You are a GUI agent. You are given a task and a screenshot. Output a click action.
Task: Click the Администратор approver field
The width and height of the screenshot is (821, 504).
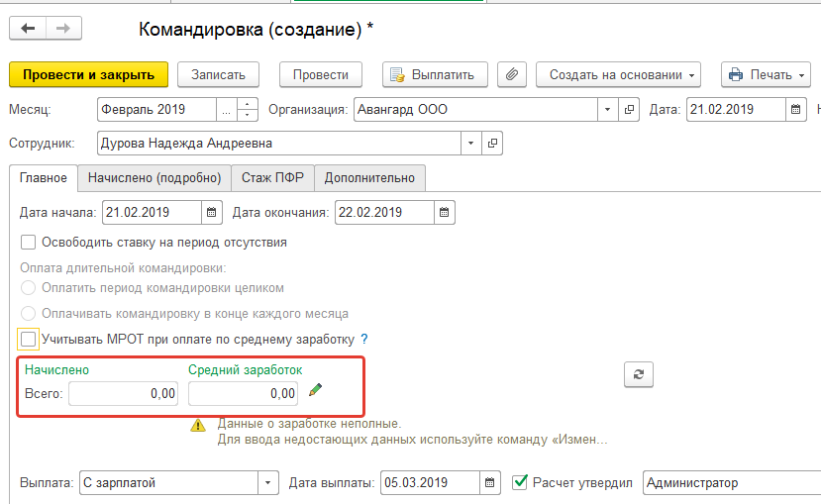coord(732,482)
